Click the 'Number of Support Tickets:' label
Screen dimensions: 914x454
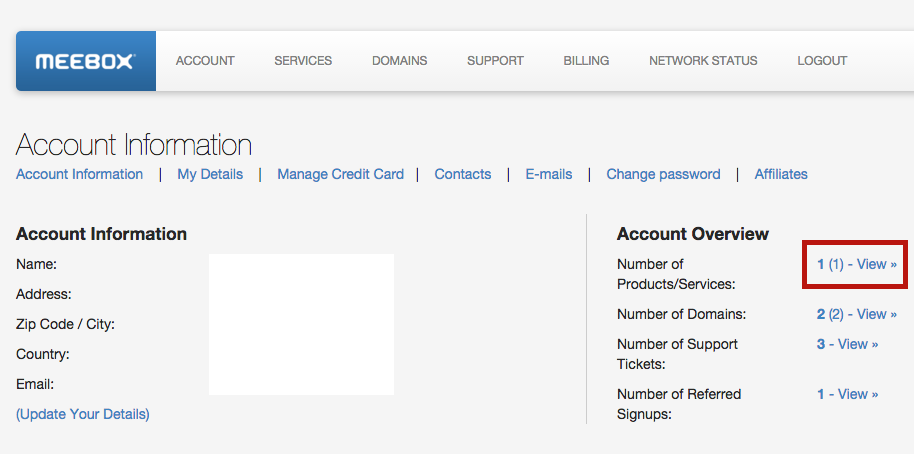coord(677,354)
